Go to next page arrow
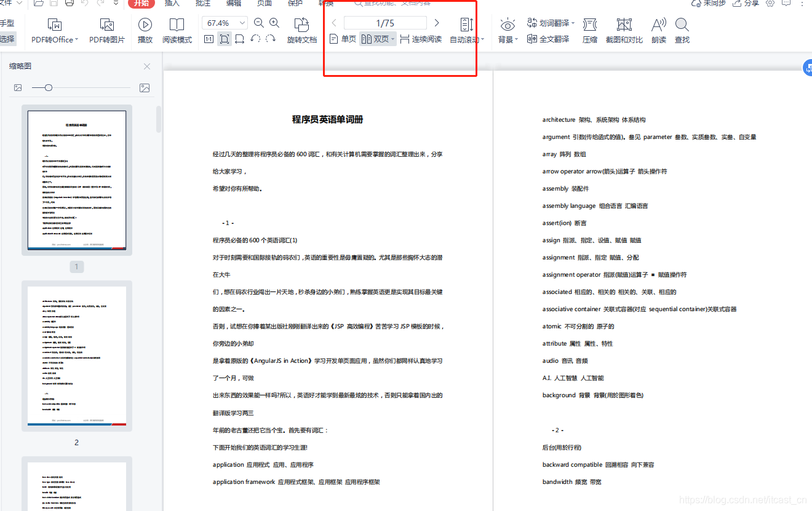 [x=437, y=23]
